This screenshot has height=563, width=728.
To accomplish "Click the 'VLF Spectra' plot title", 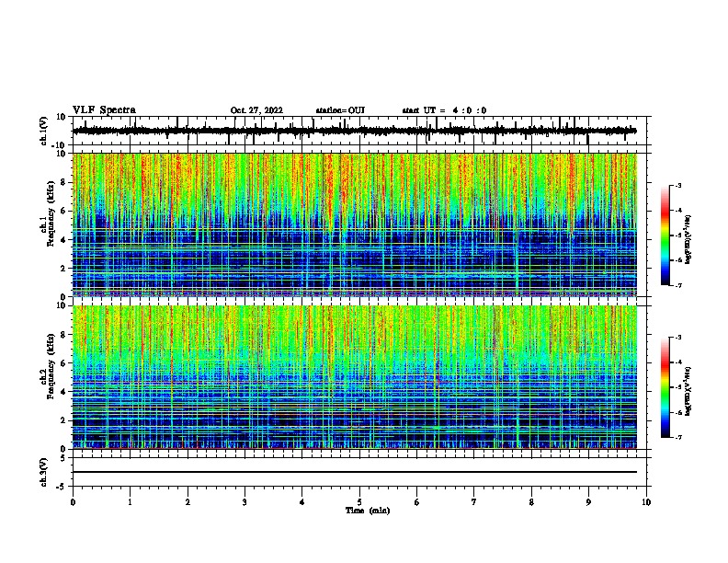I will point(104,110).
